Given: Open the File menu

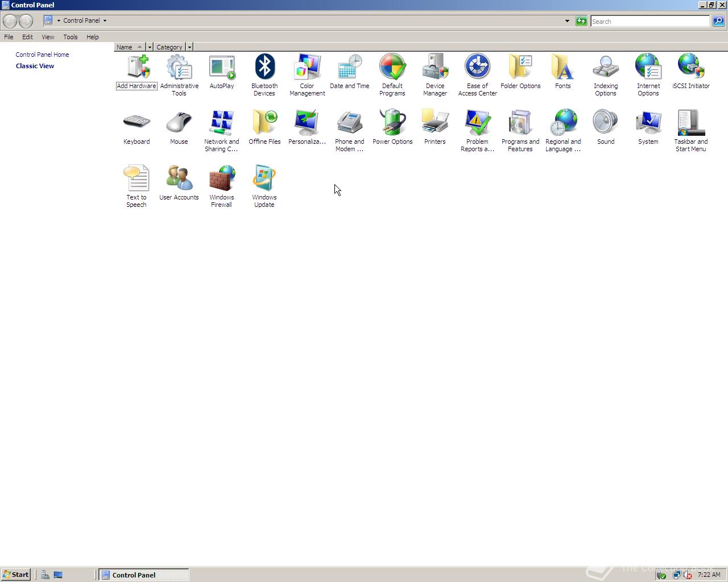Looking at the screenshot, I should [9, 37].
